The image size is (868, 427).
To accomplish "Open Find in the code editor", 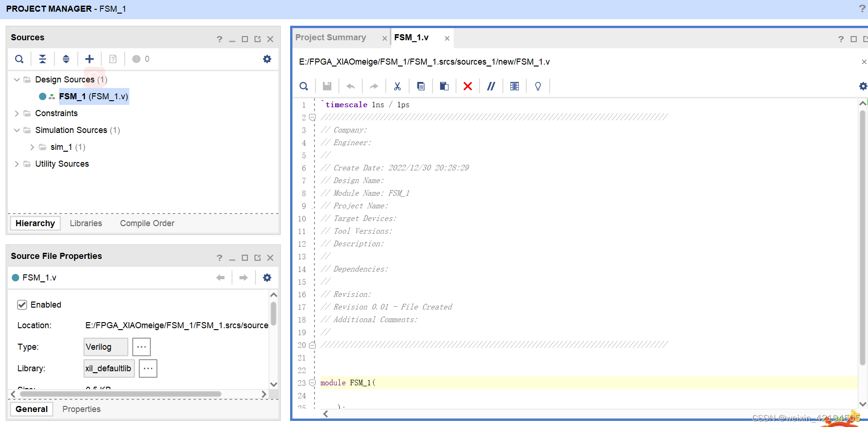I will 304,86.
